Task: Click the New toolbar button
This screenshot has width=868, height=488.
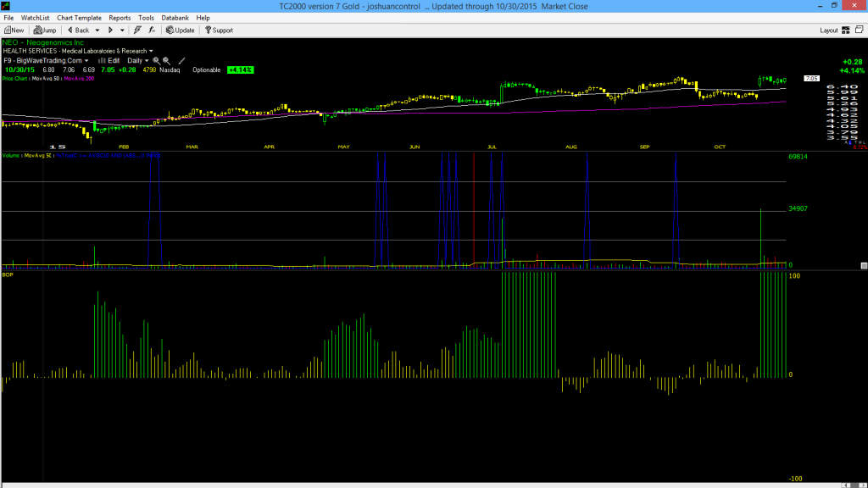Action: coord(14,30)
